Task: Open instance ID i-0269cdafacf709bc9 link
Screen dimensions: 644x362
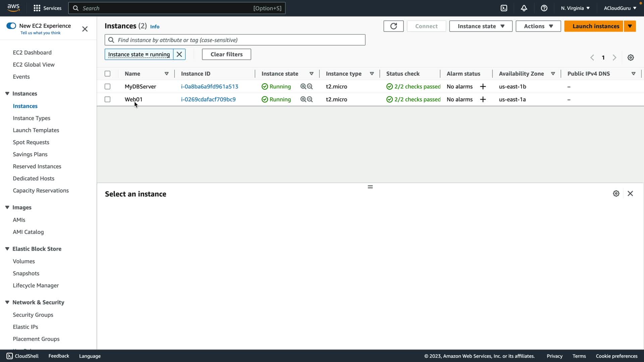Action: point(208,100)
